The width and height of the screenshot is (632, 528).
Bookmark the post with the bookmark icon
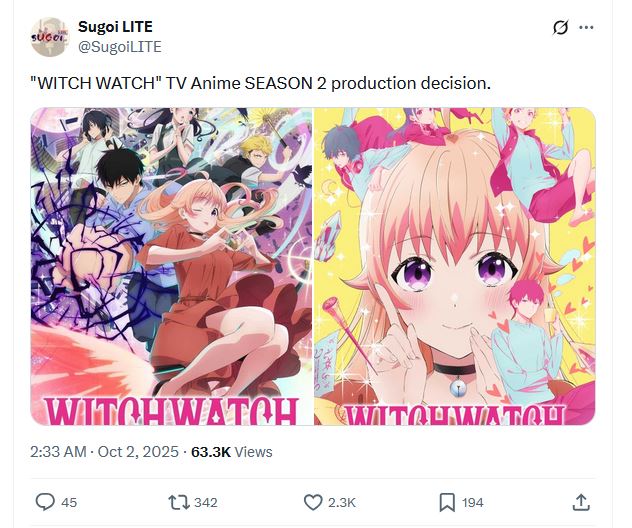(447, 502)
